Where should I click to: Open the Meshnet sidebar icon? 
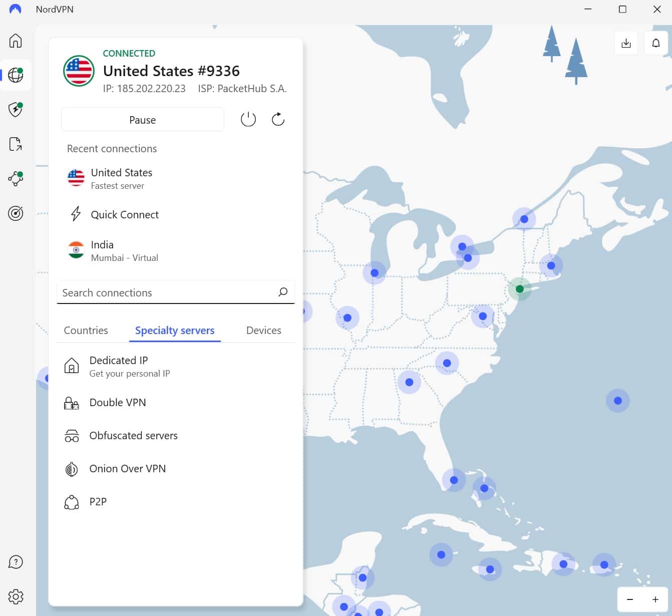point(16,179)
